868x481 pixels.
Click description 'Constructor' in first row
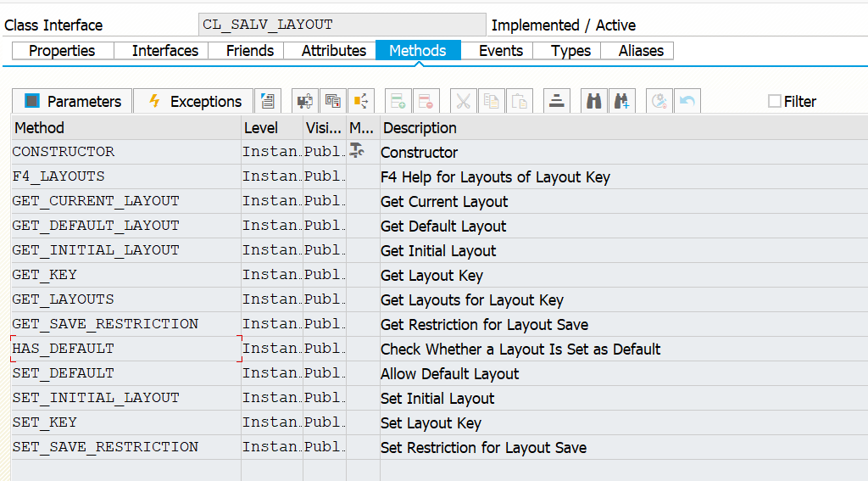[419, 153]
